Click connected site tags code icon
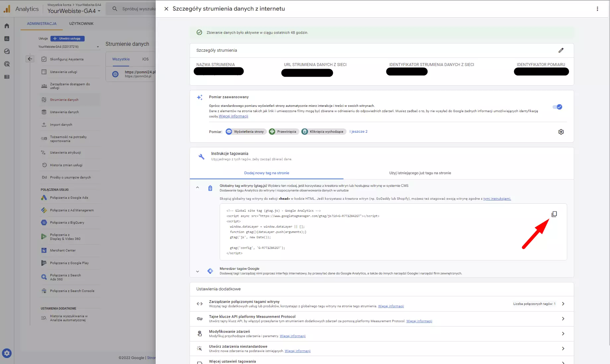Image resolution: width=610 pixels, height=364 pixels. [199, 304]
